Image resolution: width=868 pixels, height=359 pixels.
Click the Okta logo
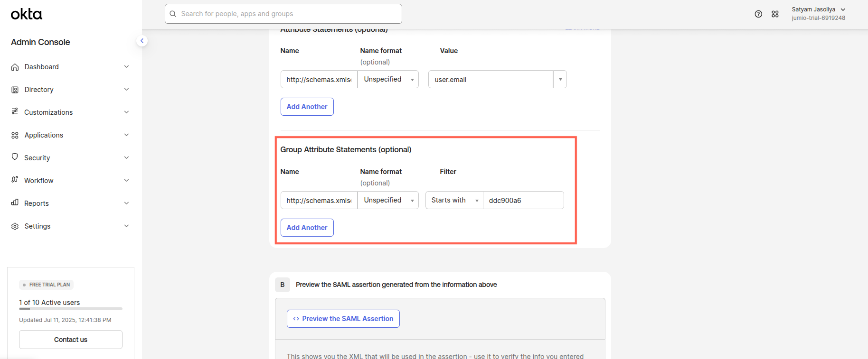[27, 14]
